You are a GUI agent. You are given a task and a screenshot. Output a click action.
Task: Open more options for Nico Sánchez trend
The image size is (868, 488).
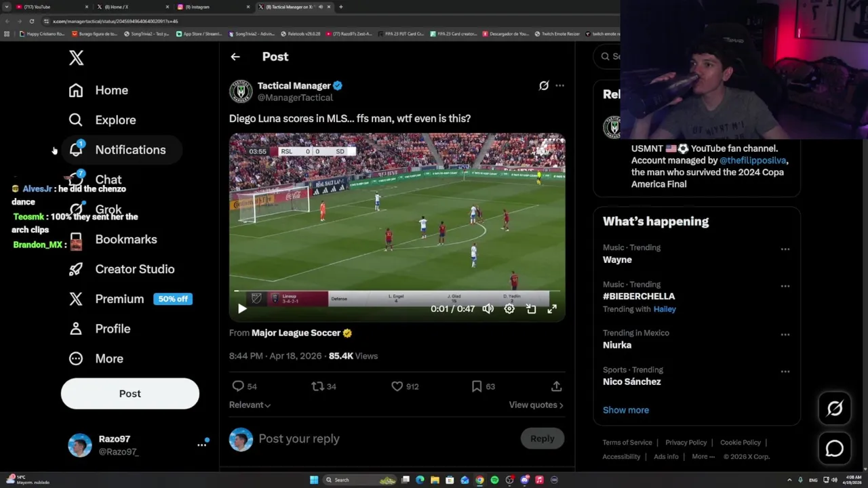(785, 371)
